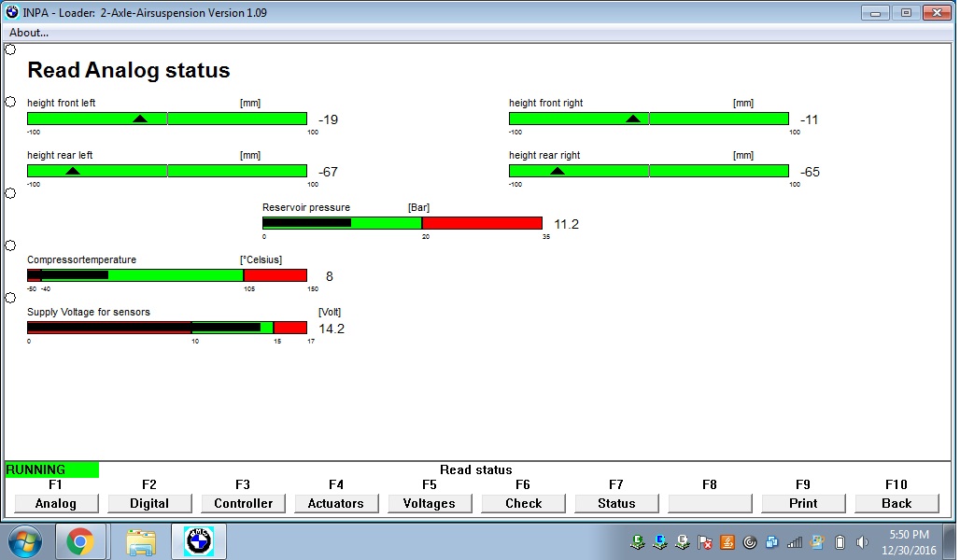Open the volume speaker tray icon
The image size is (960, 560).
pos(862,542)
